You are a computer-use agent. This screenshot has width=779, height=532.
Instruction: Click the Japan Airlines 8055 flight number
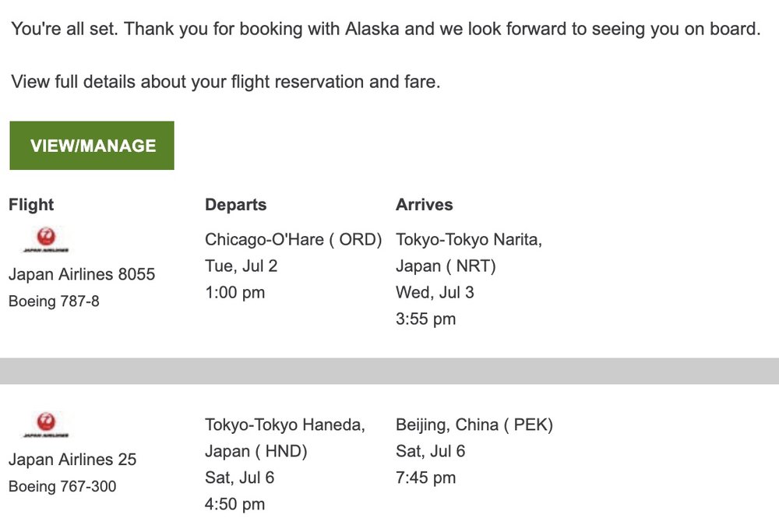point(82,274)
